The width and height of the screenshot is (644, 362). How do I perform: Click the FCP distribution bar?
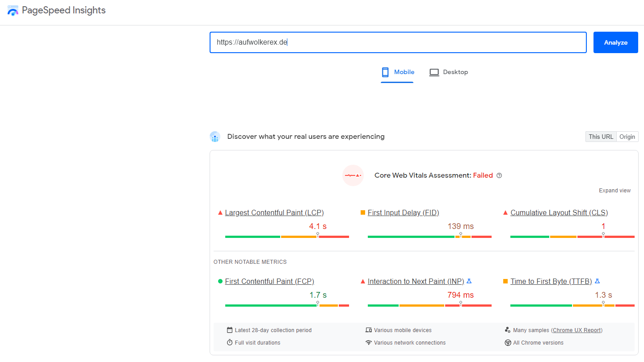click(287, 305)
